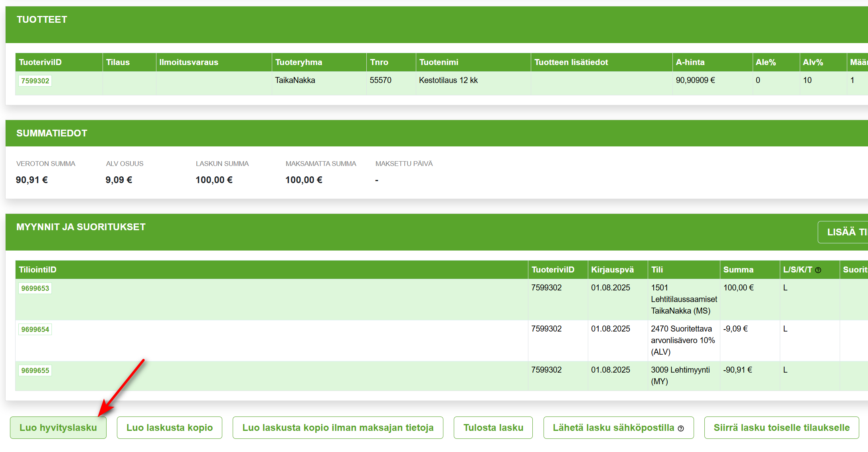Open product row ID 7599302 link
868x452 pixels.
pyautogui.click(x=35, y=81)
